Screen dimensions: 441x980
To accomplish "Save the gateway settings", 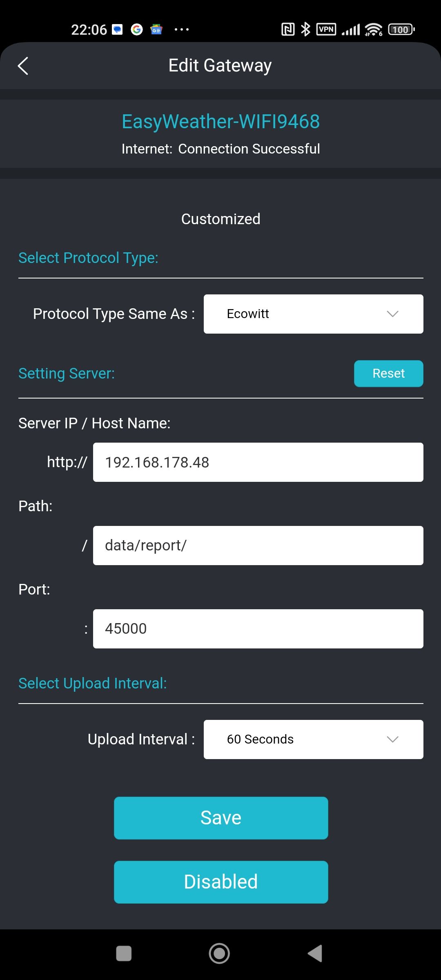I will pyautogui.click(x=221, y=818).
